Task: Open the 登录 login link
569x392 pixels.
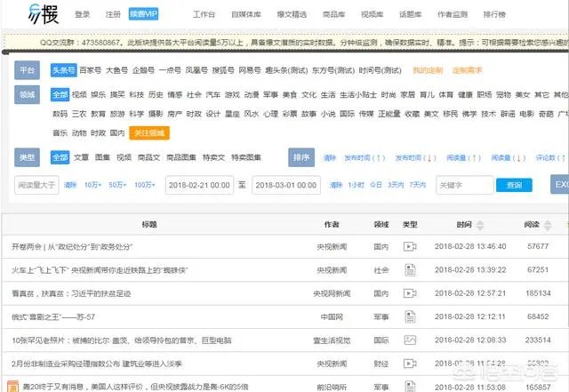Action: click(83, 14)
